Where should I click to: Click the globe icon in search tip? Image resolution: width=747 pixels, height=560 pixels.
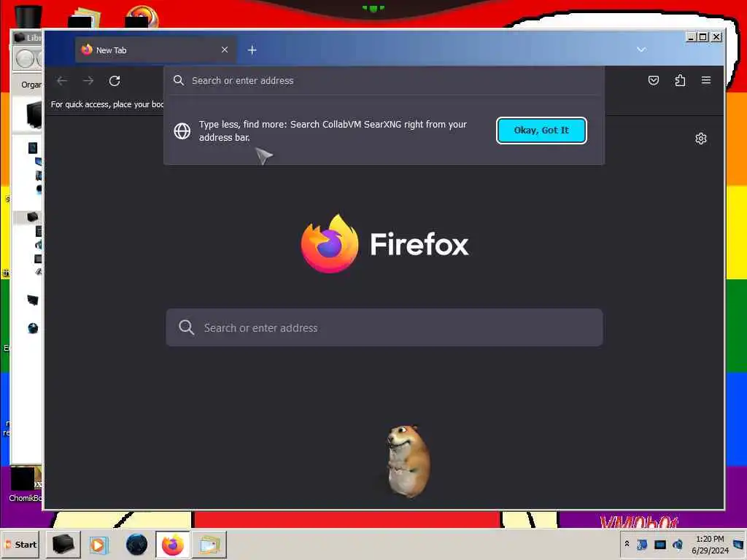tap(182, 131)
